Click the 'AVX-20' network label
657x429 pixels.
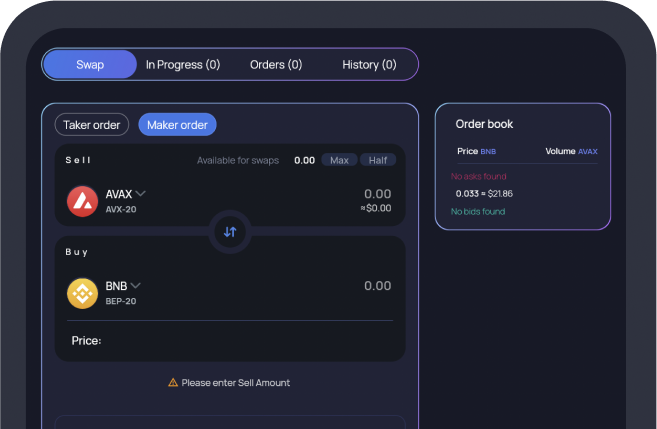(x=121, y=209)
